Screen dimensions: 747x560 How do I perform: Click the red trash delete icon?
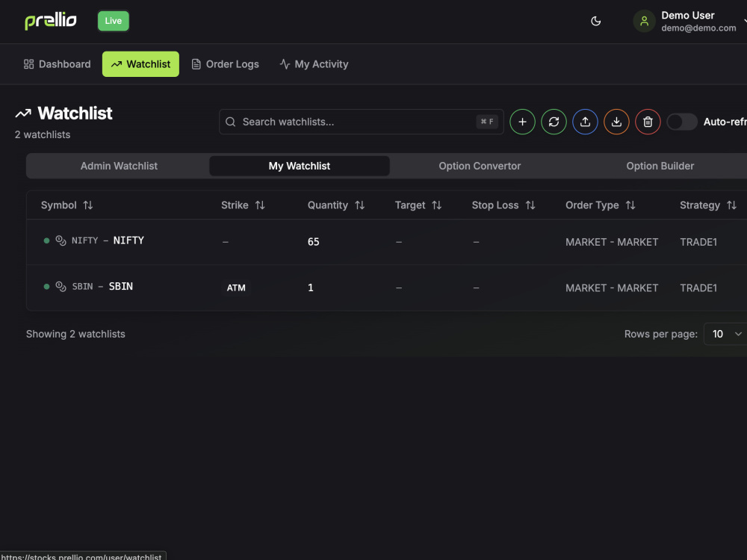click(648, 122)
